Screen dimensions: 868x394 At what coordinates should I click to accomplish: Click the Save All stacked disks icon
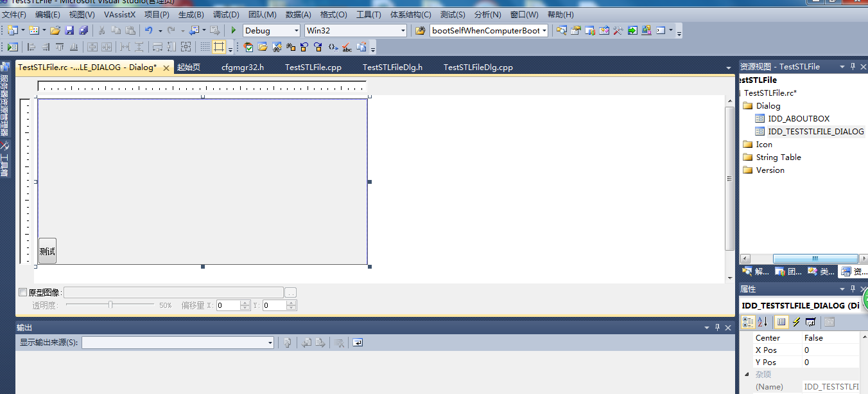coord(83,30)
